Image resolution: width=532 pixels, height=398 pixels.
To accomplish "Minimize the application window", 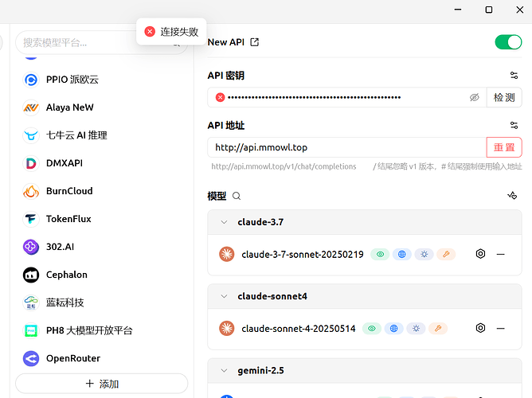I will [458, 10].
